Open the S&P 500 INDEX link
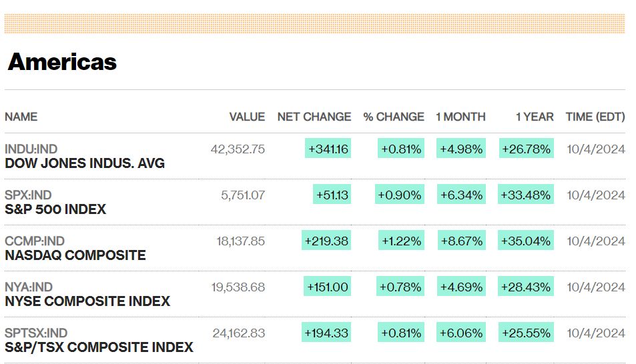The height and width of the screenshot is (364, 636). tap(55, 209)
